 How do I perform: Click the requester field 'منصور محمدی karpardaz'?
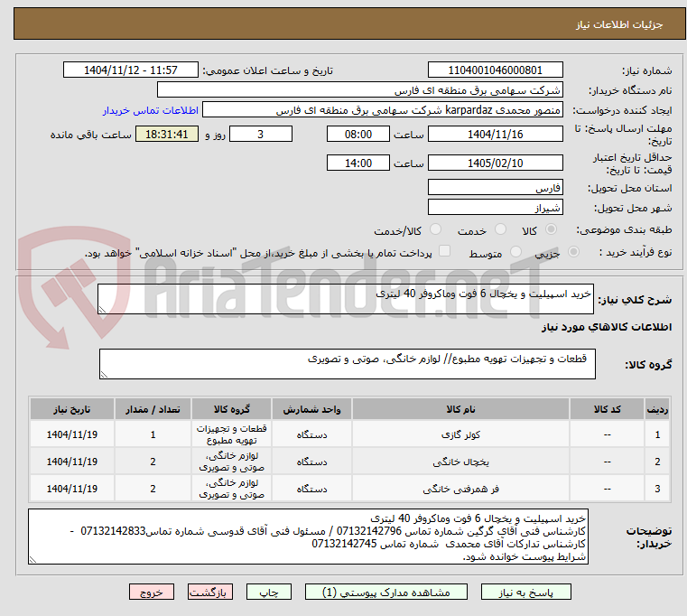coord(383,109)
